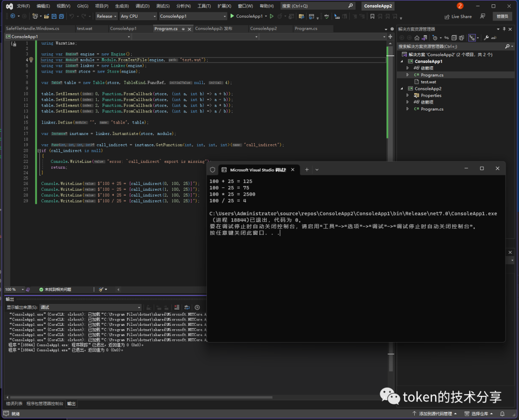
Task: Open Solution Explorer properties wrench icon
Action: point(486,37)
